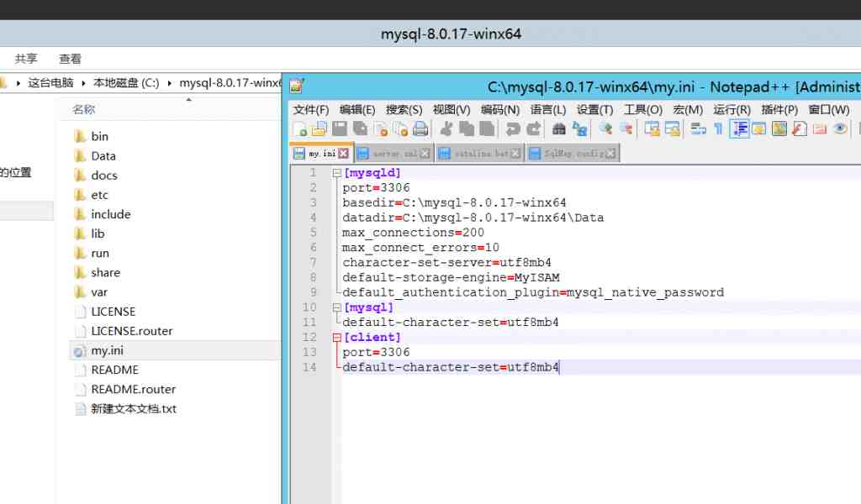Toggle word wrap in the editor
The height and width of the screenshot is (504, 861).
coord(699,129)
